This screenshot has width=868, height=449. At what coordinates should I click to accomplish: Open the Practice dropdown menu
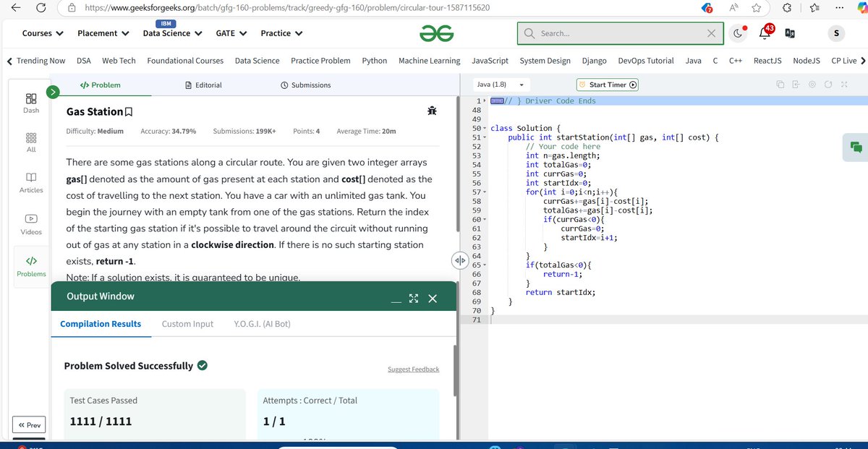point(281,33)
